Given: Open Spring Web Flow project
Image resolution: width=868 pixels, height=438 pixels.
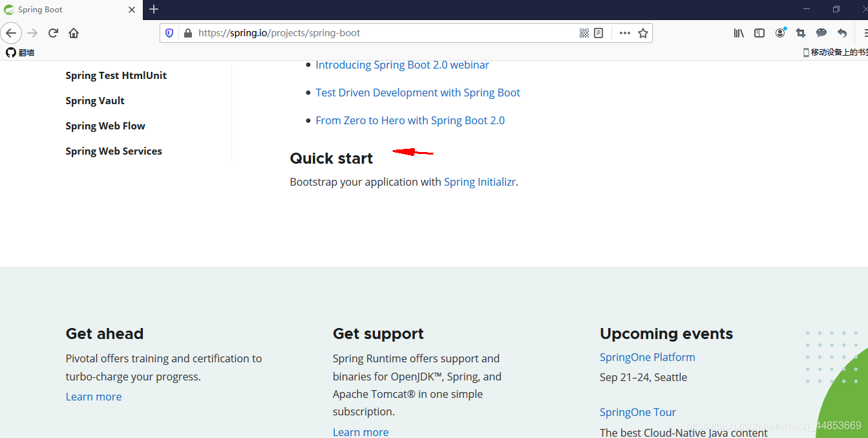Looking at the screenshot, I should pyautogui.click(x=105, y=126).
